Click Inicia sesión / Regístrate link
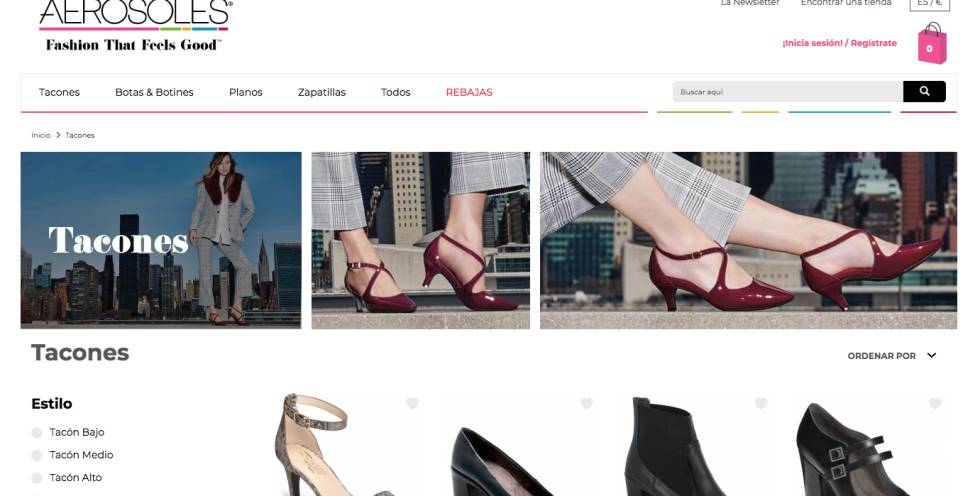Viewport: 980px width, 496px height. 839,43
